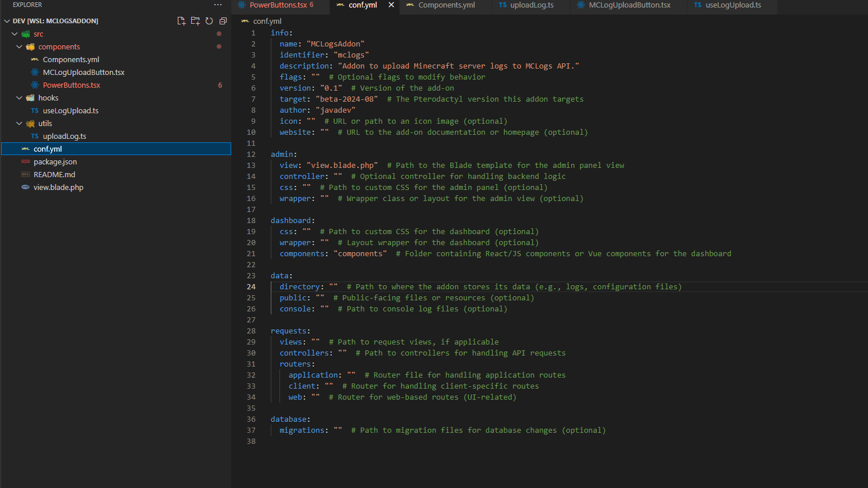Open PowerButtons.tsx in the file tree
868x488 pixels.
71,85
